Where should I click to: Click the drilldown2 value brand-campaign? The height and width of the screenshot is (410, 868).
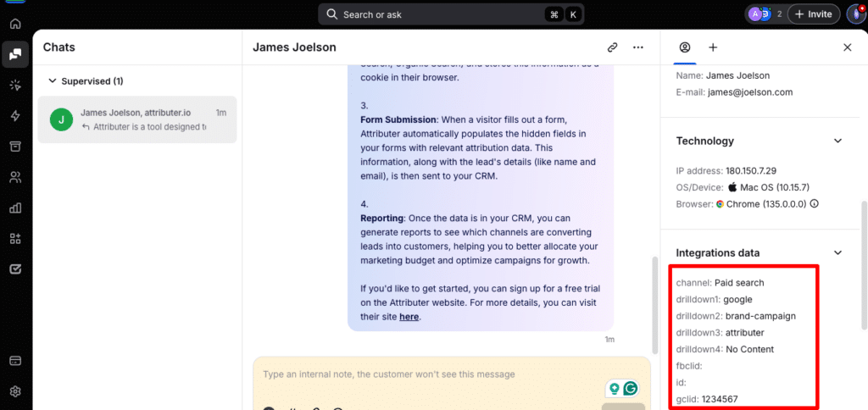(x=760, y=317)
